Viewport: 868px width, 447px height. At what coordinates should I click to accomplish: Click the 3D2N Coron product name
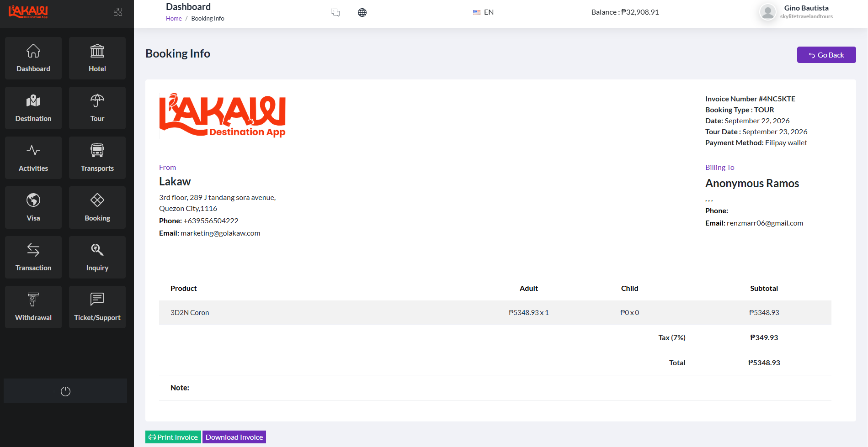click(x=190, y=313)
